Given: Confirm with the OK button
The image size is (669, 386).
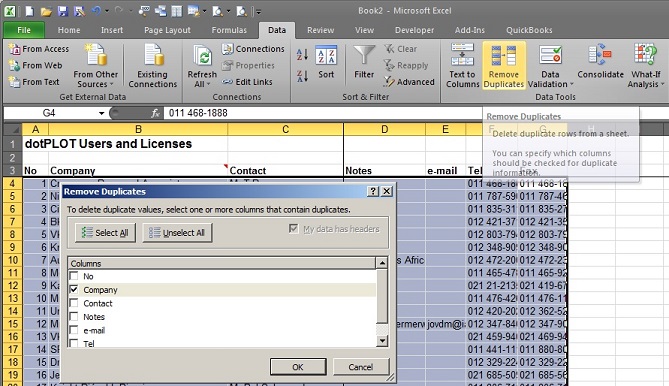Looking at the screenshot, I should point(298,367).
